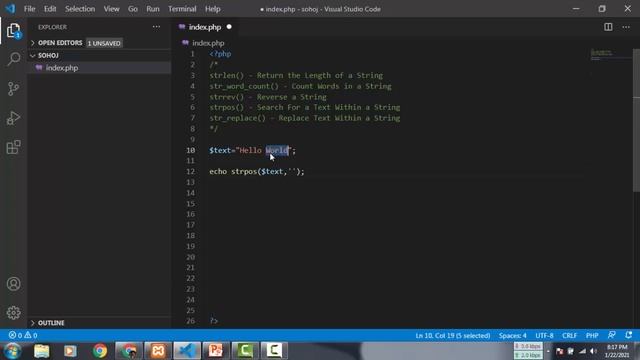Open the first Camtasia taskbar icon
This screenshot has height=360, width=640.
(245, 351)
